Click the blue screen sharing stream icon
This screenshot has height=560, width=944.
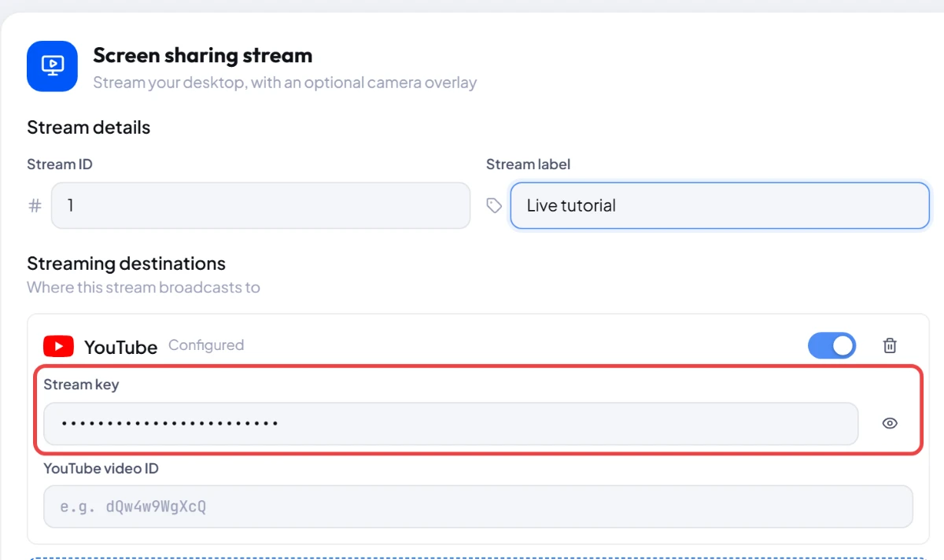pos(52,66)
